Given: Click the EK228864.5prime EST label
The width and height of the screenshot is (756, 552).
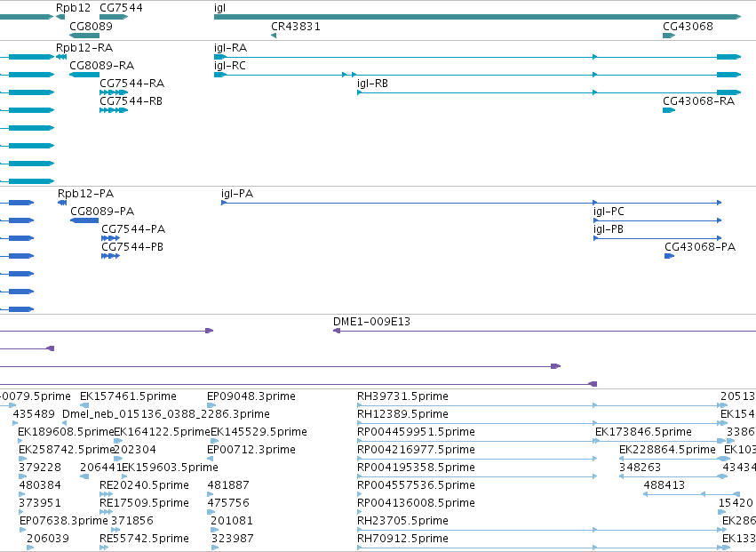Looking at the screenshot, I should click(x=667, y=450).
